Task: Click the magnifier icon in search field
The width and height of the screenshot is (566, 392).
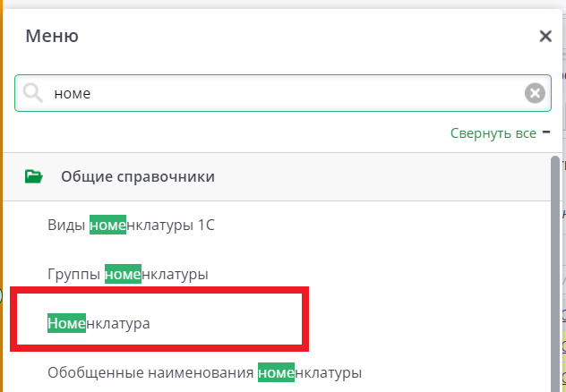Action: [33, 93]
